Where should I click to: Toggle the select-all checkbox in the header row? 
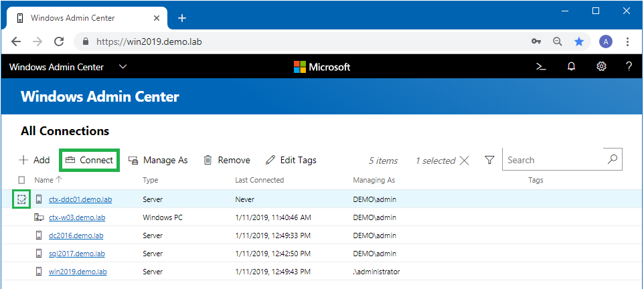[21, 180]
